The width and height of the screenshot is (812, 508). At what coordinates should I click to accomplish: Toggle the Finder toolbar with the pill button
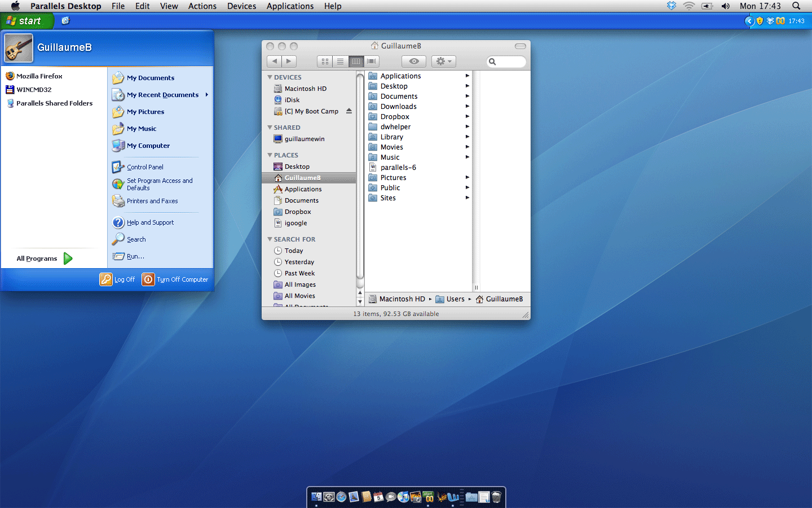pyautogui.click(x=520, y=46)
